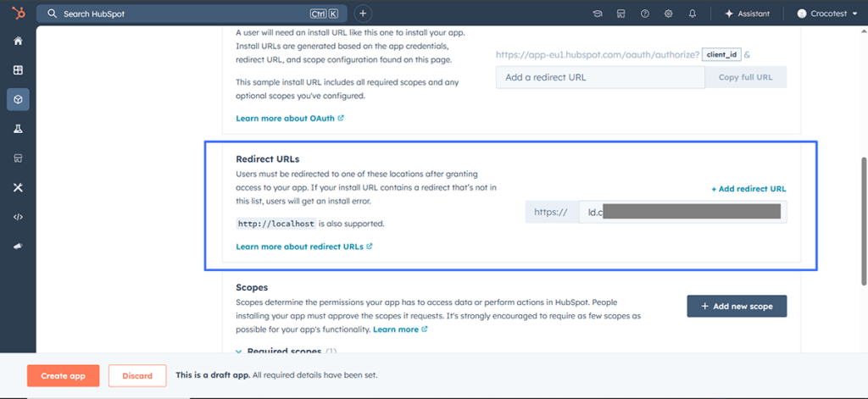Open the Settings gear icon
The width and height of the screenshot is (868, 399).
click(x=669, y=14)
